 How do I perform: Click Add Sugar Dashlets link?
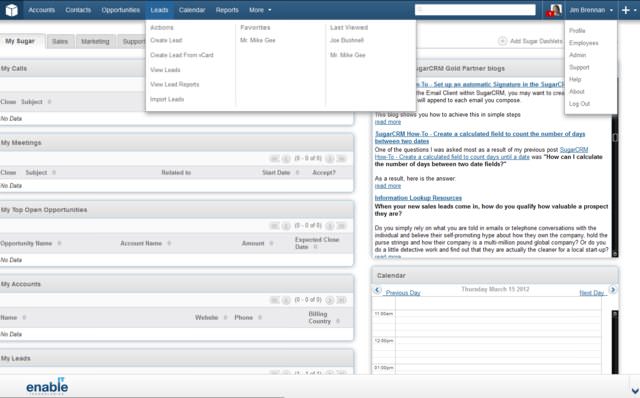(536, 41)
